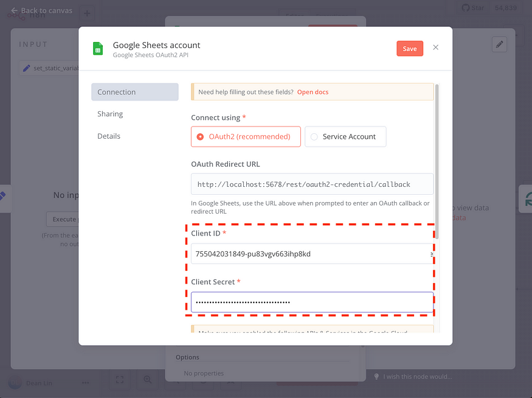
Task: Click the Dean Lin user avatar
Action: pyautogui.click(x=15, y=383)
